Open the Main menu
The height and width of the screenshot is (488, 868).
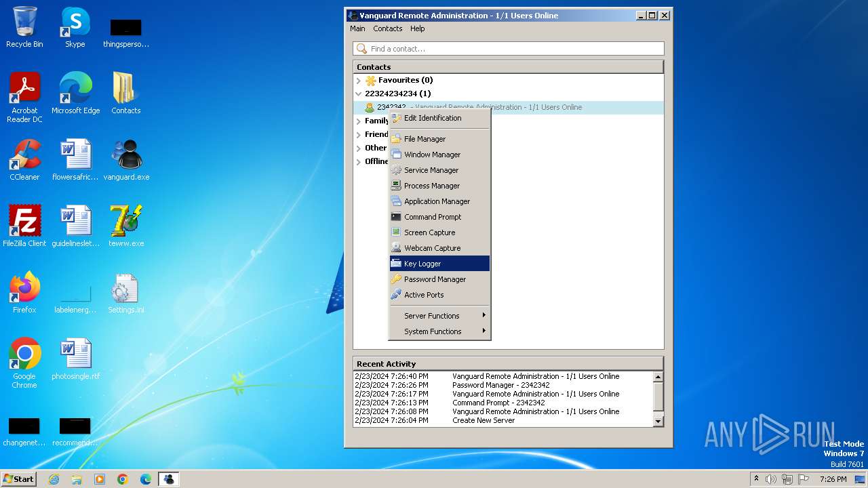(x=357, y=28)
